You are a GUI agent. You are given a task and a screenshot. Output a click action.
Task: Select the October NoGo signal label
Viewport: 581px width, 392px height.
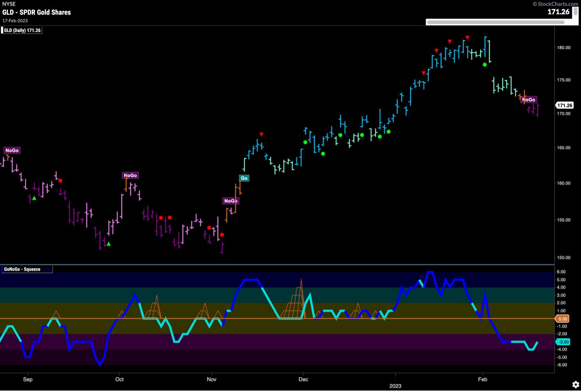tap(130, 175)
